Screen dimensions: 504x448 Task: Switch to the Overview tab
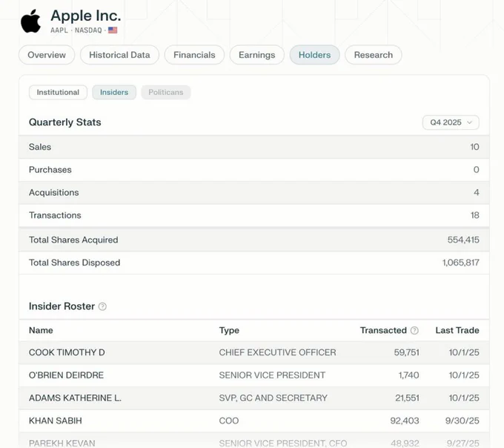[x=47, y=55]
